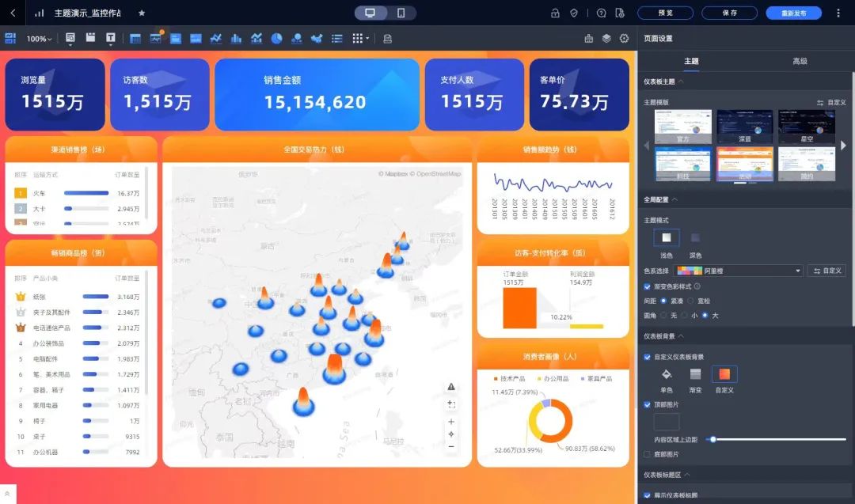The width and height of the screenshot is (855, 504).
Task: Add the trend indicator chart with orange badge
Action: click(156, 38)
